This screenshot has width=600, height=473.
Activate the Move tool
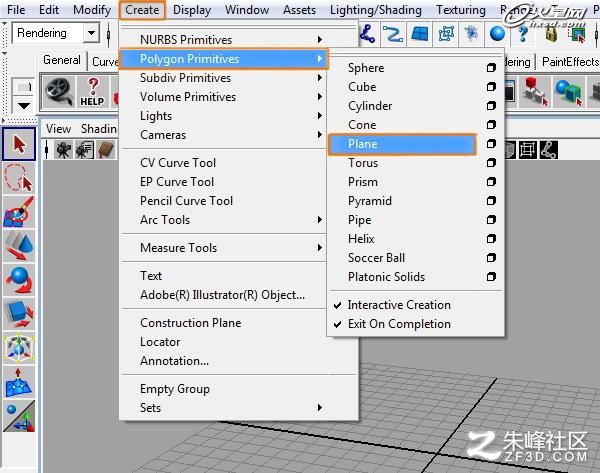tap(19, 246)
